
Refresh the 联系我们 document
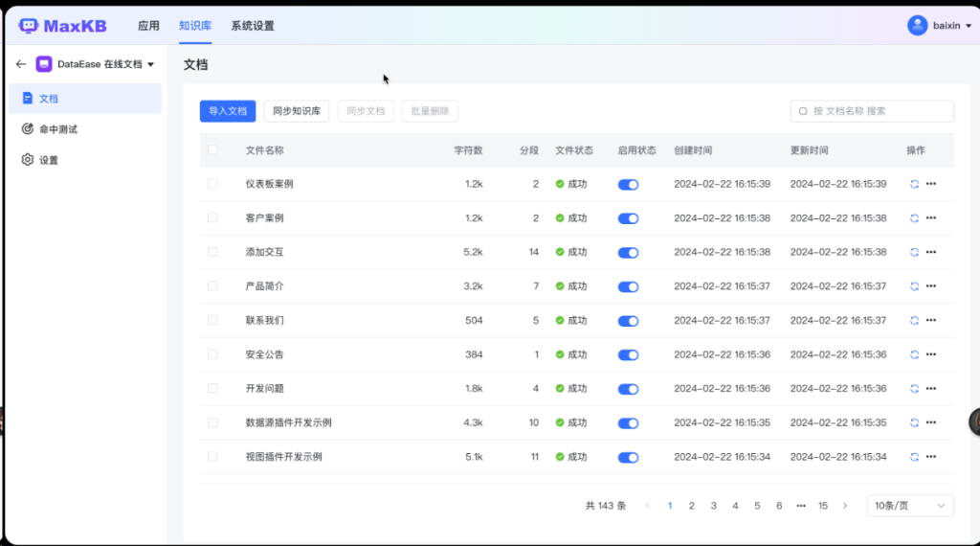(x=914, y=320)
